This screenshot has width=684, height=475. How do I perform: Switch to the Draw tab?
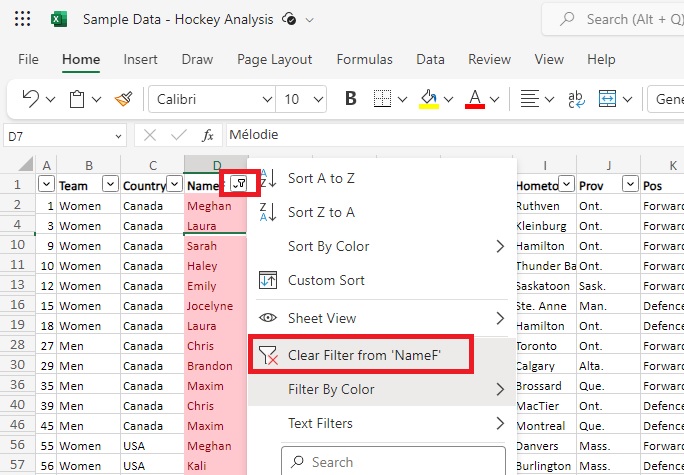[x=197, y=59]
